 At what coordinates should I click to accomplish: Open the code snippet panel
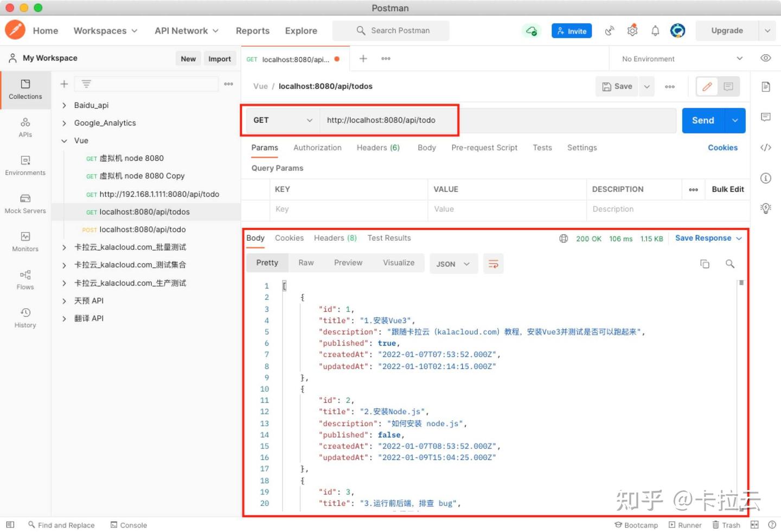tap(766, 147)
